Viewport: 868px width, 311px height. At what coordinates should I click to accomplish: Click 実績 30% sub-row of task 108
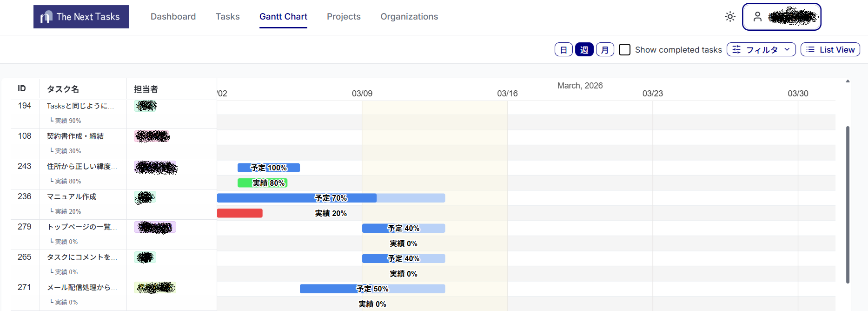click(66, 151)
